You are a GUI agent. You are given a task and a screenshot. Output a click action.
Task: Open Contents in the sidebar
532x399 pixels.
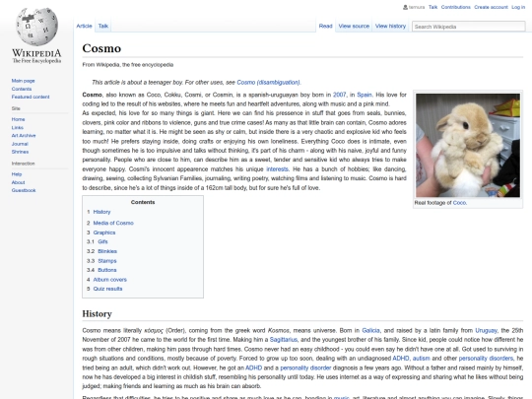(22, 89)
